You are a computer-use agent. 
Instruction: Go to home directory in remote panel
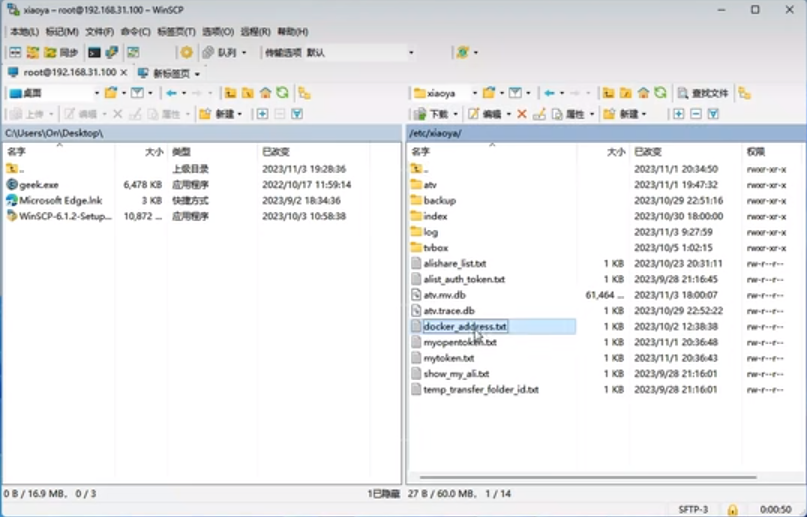click(x=643, y=93)
